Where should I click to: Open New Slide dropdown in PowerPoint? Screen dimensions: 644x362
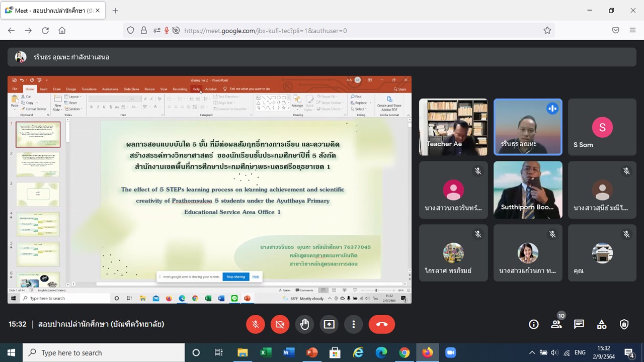(x=57, y=107)
